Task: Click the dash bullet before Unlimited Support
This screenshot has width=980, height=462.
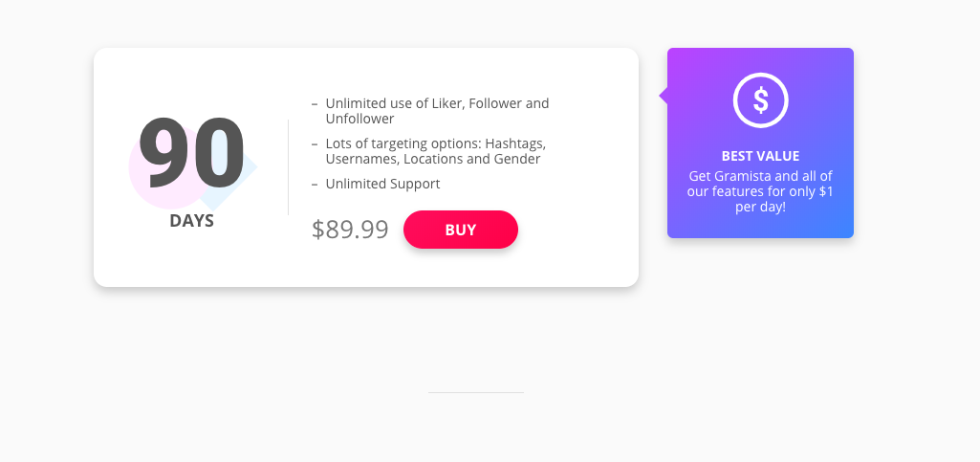Action: point(315,184)
